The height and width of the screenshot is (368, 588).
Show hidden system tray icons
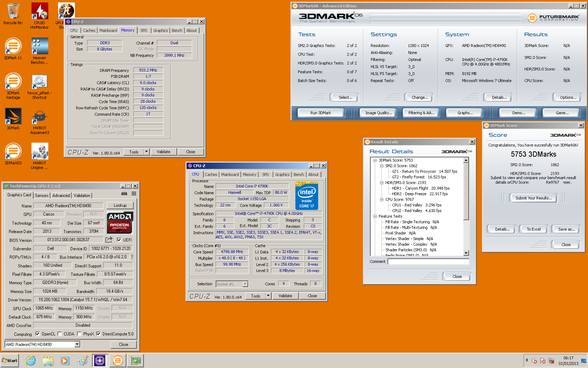click(x=527, y=360)
